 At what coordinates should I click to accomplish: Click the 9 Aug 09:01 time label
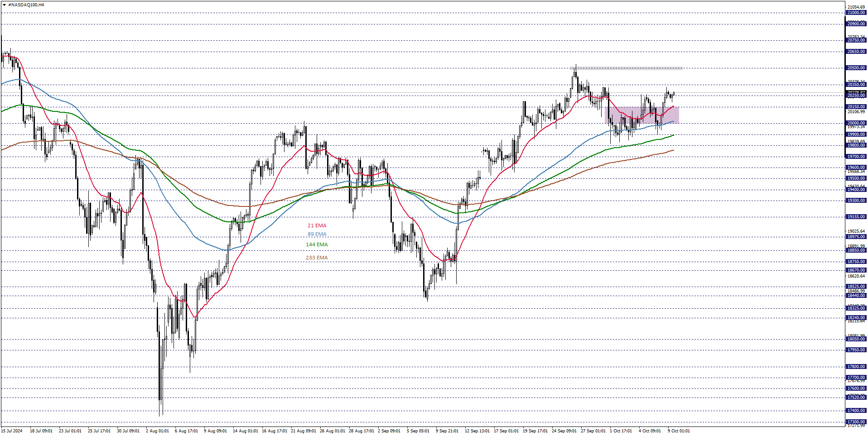pos(215,431)
